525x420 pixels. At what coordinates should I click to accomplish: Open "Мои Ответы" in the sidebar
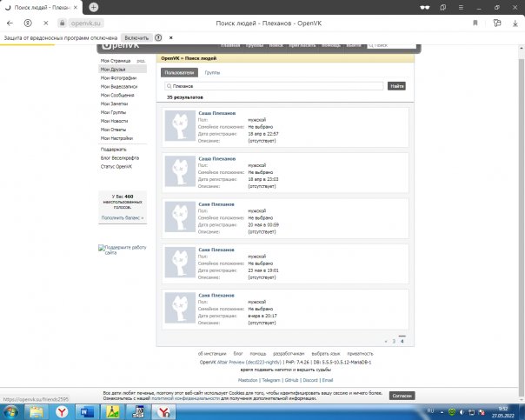[x=113, y=130]
